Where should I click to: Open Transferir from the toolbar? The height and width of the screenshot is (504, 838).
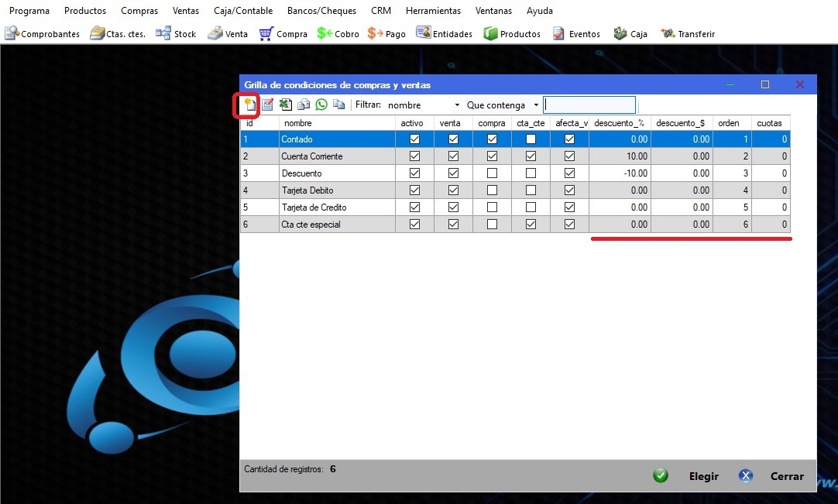[687, 33]
